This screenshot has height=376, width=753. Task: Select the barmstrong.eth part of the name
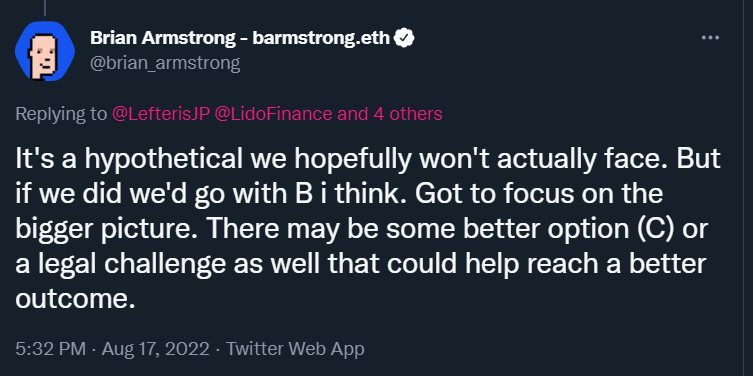(x=321, y=38)
